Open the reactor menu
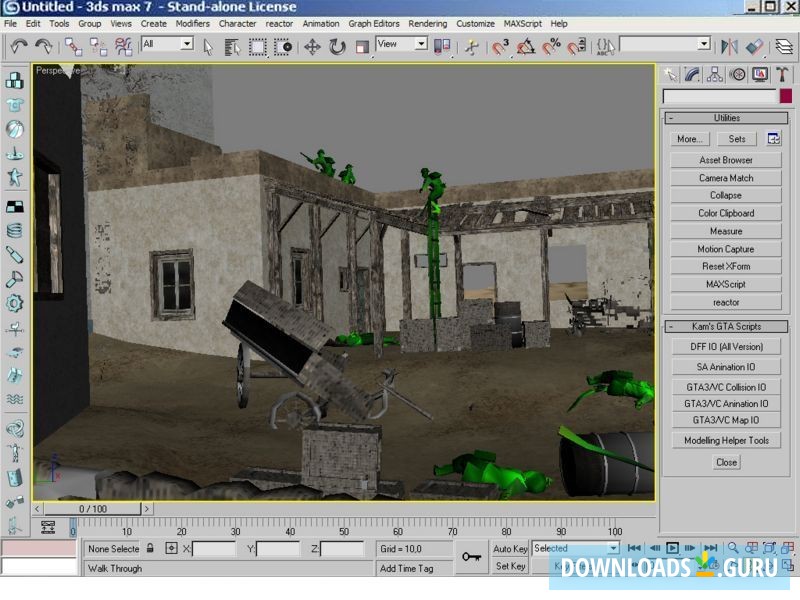Image resolution: width=800 pixels, height=600 pixels. pyautogui.click(x=279, y=23)
